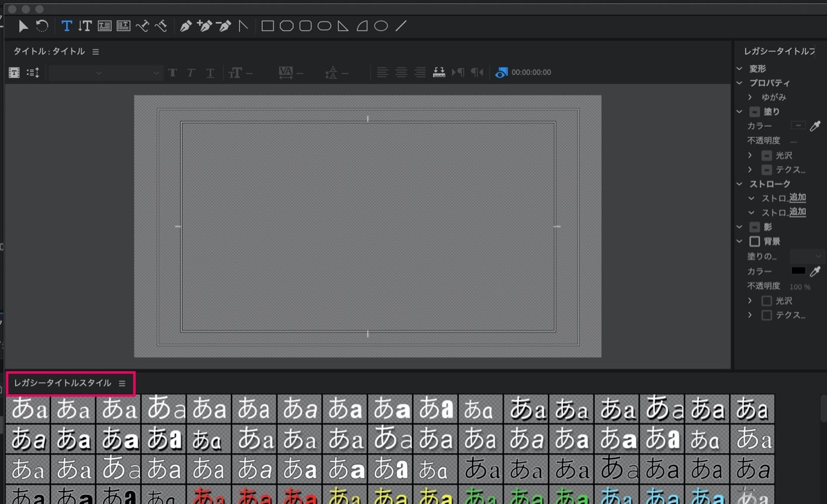Expand the ゆがみ section

(x=750, y=97)
